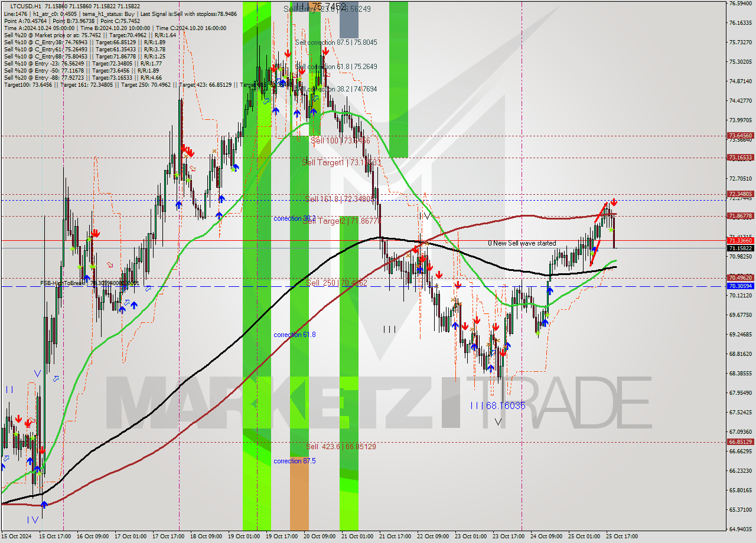Click the LTCUSD,H1 chart title
The image size is (756, 543).
(x=25, y=5)
